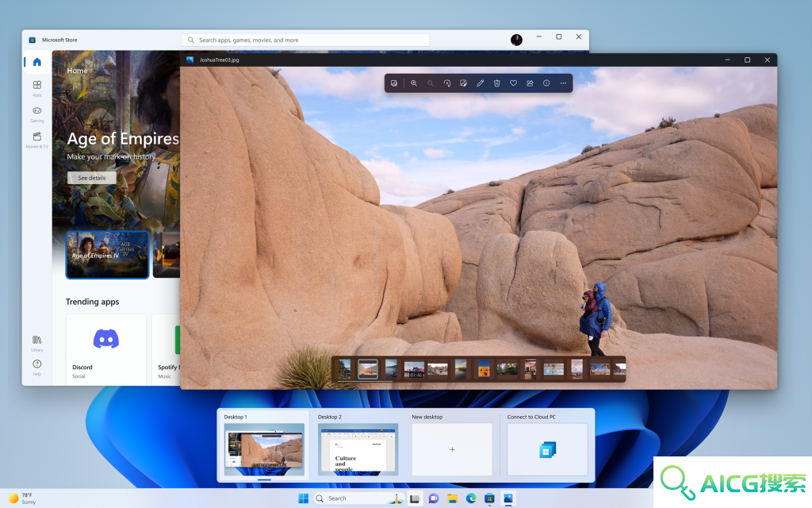
Task: Zoom out of the photo
Action: [431, 83]
